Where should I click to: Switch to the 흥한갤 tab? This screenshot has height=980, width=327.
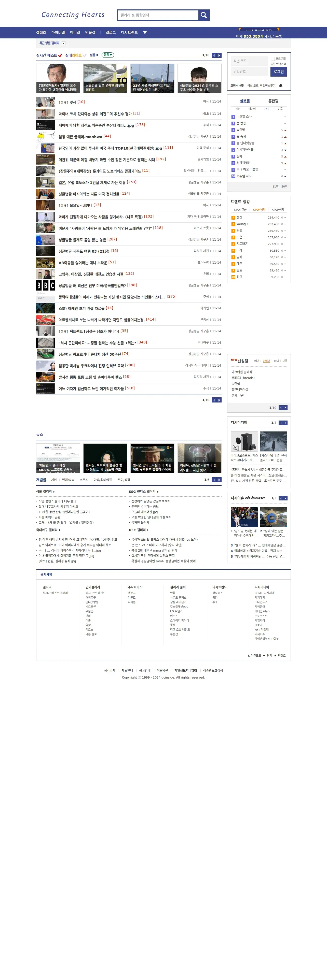[273, 101]
